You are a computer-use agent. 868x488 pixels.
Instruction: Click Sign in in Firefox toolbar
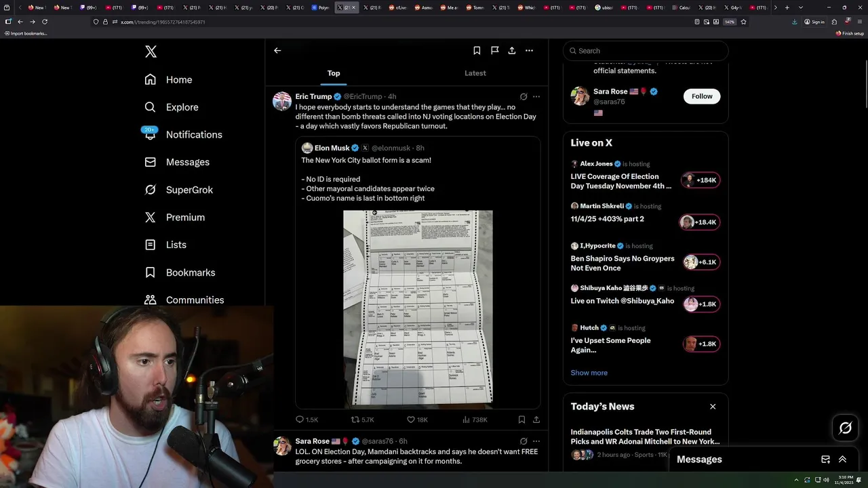point(814,22)
